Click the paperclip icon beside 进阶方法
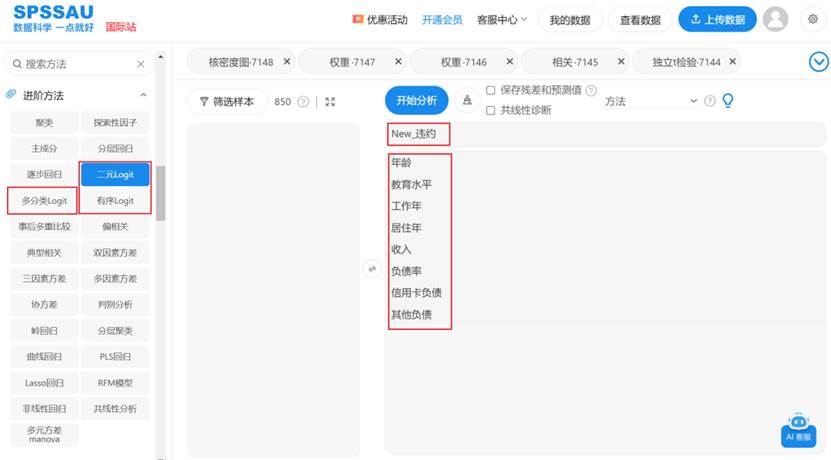Viewport: 831px width, 460px height. (x=11, y=94)
